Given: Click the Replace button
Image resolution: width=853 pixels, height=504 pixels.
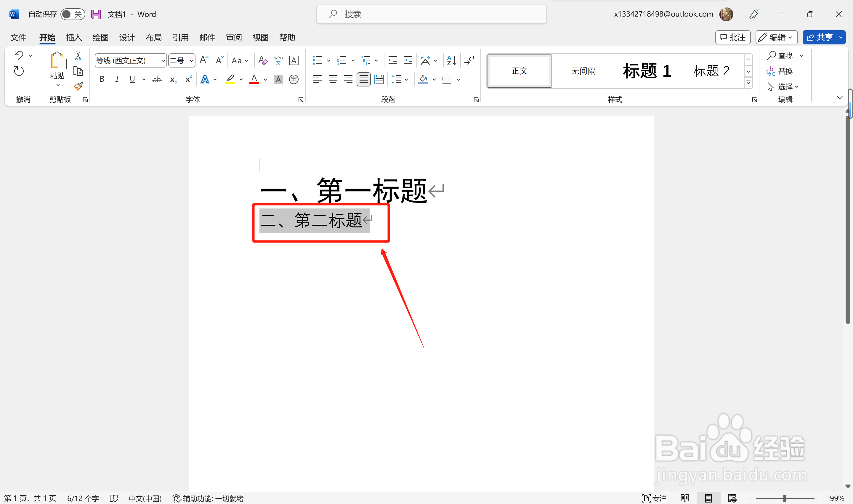Looking at the screenshot, I should (780, 71).
